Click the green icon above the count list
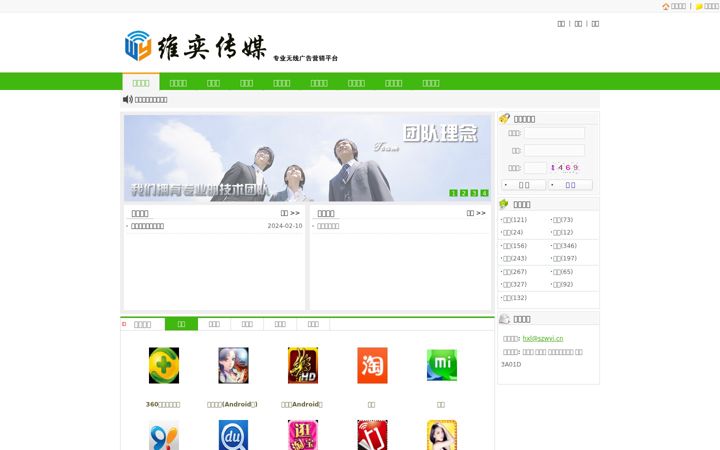This screenshot has width=720, height=450. point(504,204)
